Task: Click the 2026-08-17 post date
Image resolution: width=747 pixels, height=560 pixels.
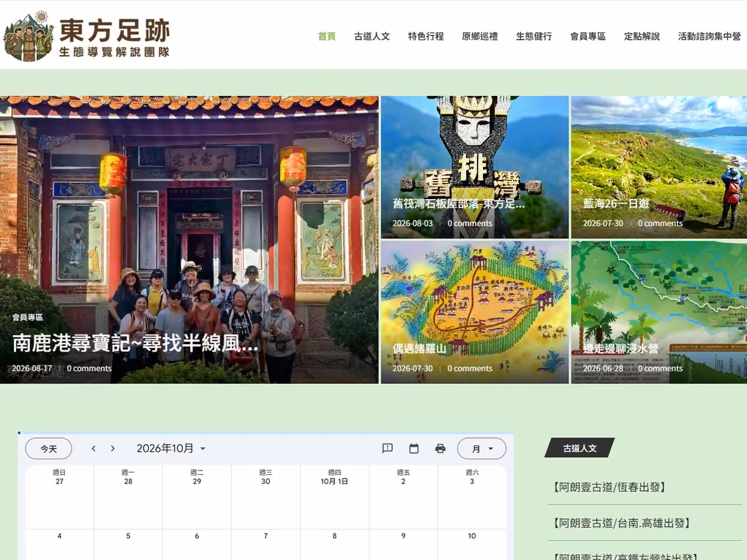Action: coord(32,368)
